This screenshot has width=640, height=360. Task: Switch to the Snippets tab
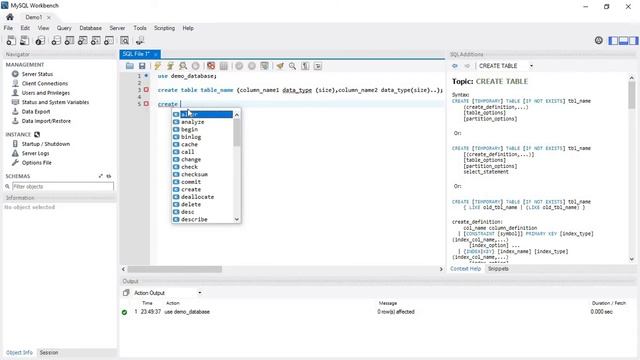pyautogui.click(x=498, y=269)
